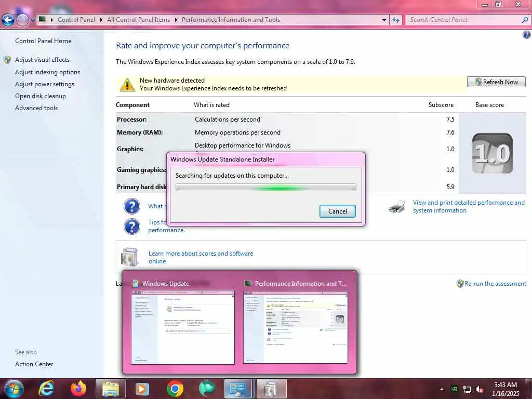The height and width of the screenshot is (399, 532).
Task: Open Adjust indexing options
Action: pos(47,72)
